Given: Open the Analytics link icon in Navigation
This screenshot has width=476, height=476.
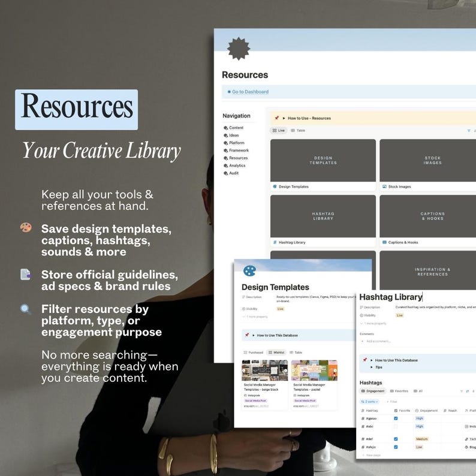Looking at the screenshot, I should point(225,165).
